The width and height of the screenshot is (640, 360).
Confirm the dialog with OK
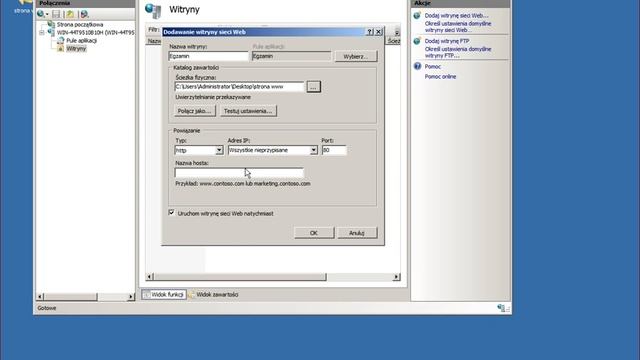[x=314, y=233]
